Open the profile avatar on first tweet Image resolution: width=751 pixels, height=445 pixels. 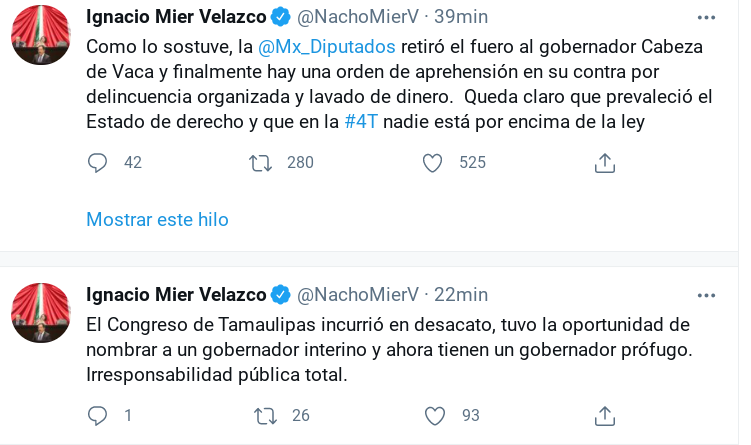pyautogui.click(x=41, y=35)
